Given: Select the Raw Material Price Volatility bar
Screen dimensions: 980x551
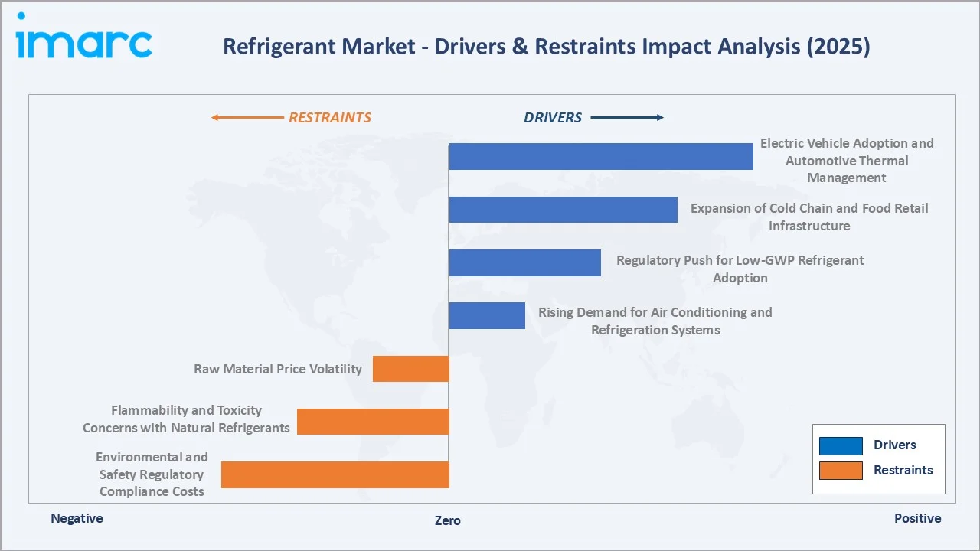Looking at the screenshot, I should click(x=411, y=369).
